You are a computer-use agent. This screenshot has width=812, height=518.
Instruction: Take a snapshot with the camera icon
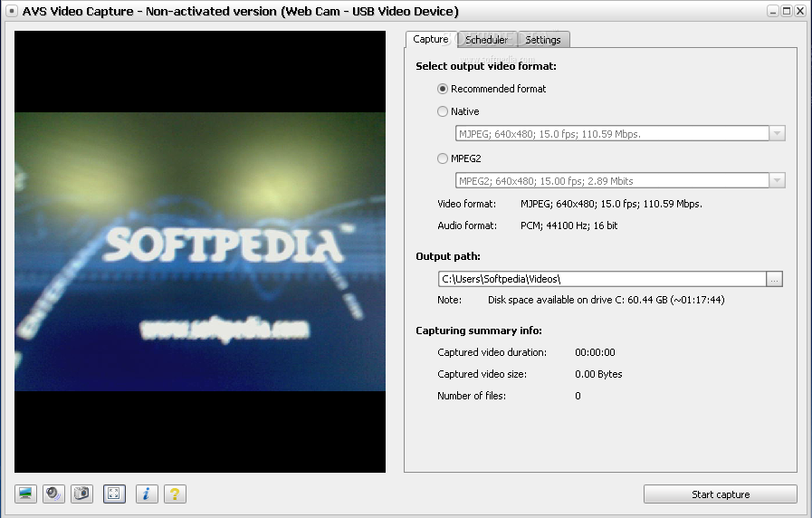81,494
